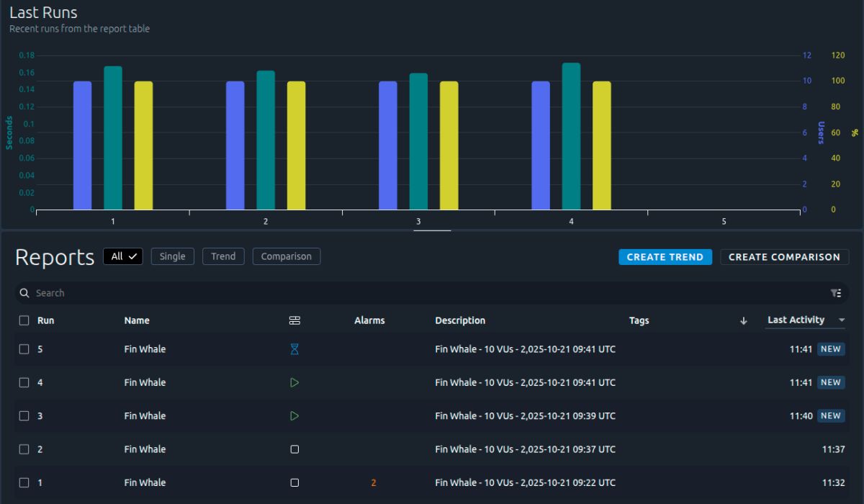Click the yellow percent bar for run 4
This screenshot has height=504, width=864.
(x=602, y=145)
